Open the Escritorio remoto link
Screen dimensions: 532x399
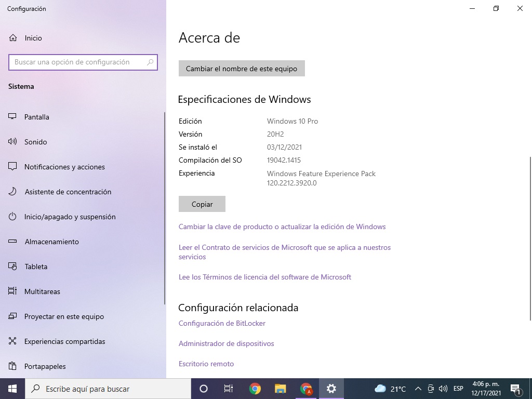pyautogui.click(x=206, y=364)
